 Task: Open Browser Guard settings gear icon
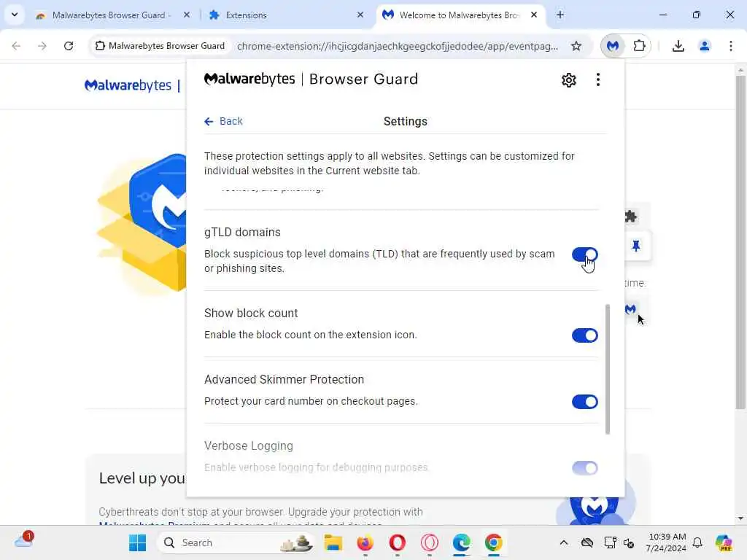pyautogui.click(x=568, y=80)
